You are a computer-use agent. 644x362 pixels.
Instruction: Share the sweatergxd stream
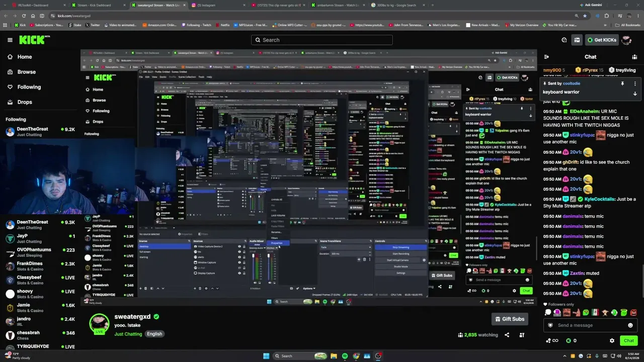coord(507,335)
